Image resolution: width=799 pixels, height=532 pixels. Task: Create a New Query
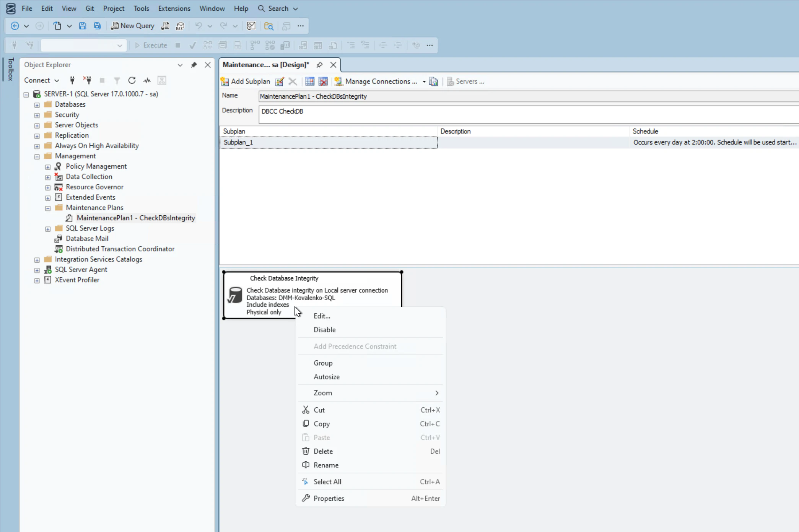tap(132, 26)
